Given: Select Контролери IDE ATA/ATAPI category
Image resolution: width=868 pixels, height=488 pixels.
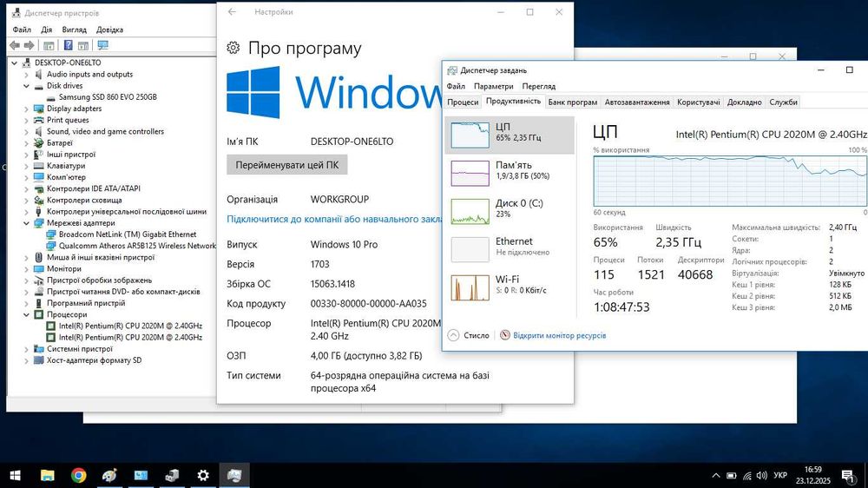Looking at the screenshot, I should pyautogui.click(x=94, y=189).
